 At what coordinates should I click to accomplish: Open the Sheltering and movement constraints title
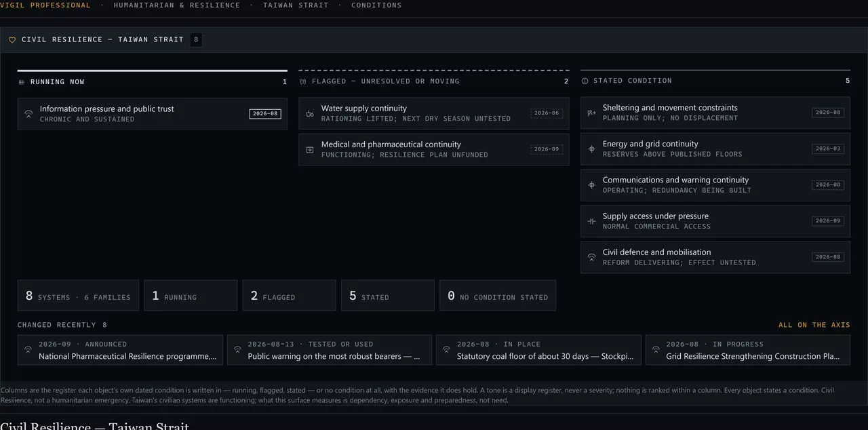(x=670, y=107)
